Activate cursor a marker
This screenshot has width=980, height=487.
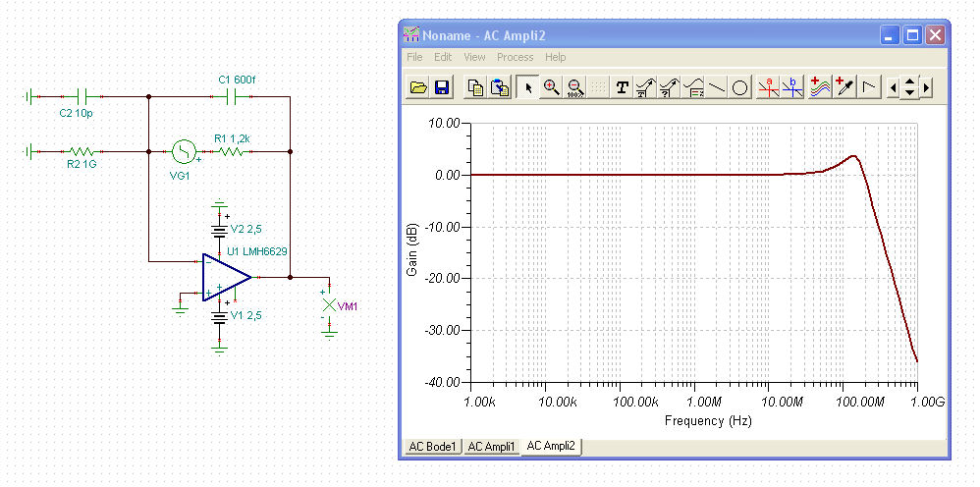point(769,87)
